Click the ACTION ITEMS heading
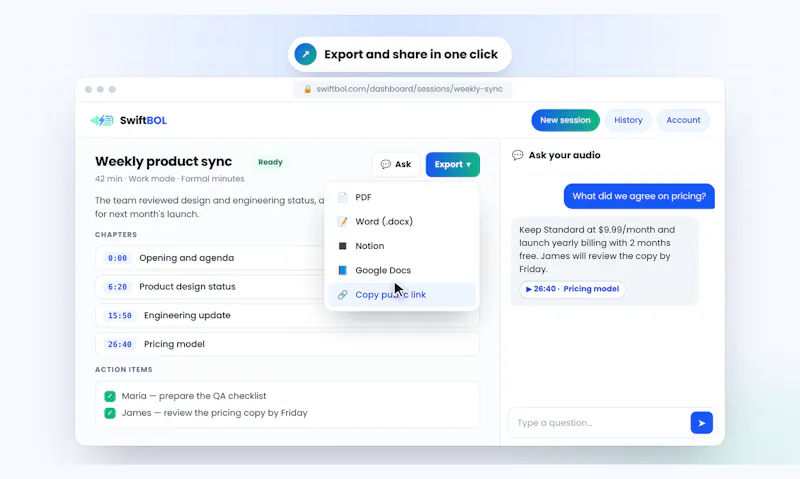Image resolution: width=800 pixels, height=479 pixels. coord(123,369)
